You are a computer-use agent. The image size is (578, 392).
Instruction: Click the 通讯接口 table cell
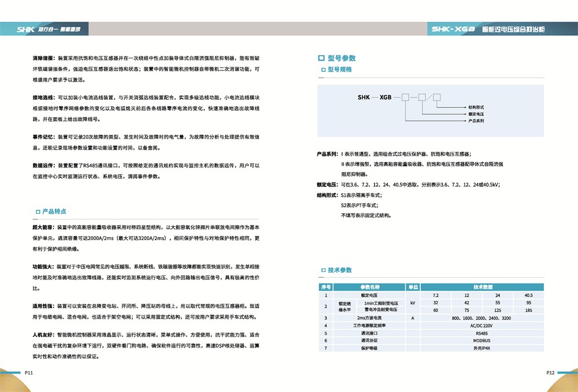click(369, 333)
